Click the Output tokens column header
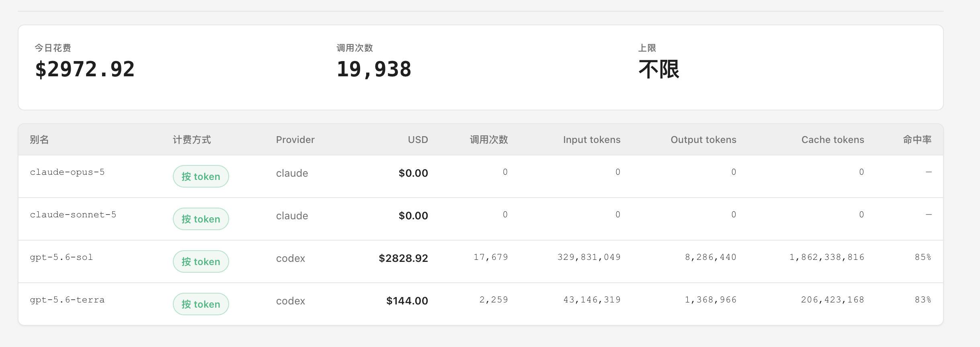 click(x=703, y=140)
